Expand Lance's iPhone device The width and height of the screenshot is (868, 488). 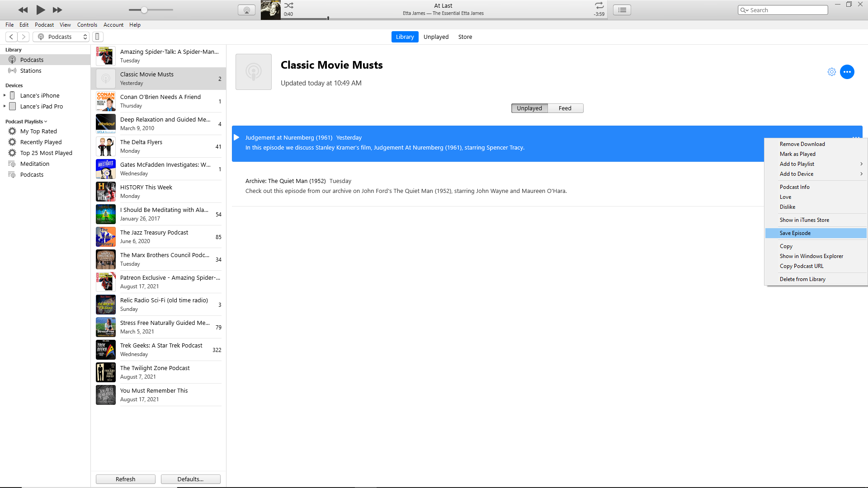tap(5, 95)
